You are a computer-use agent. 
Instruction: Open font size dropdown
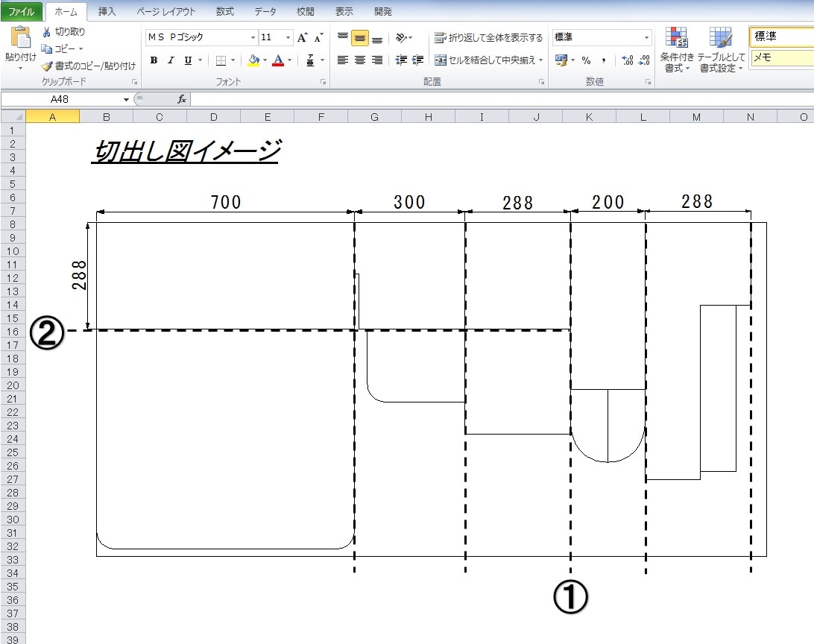point(288,37)
